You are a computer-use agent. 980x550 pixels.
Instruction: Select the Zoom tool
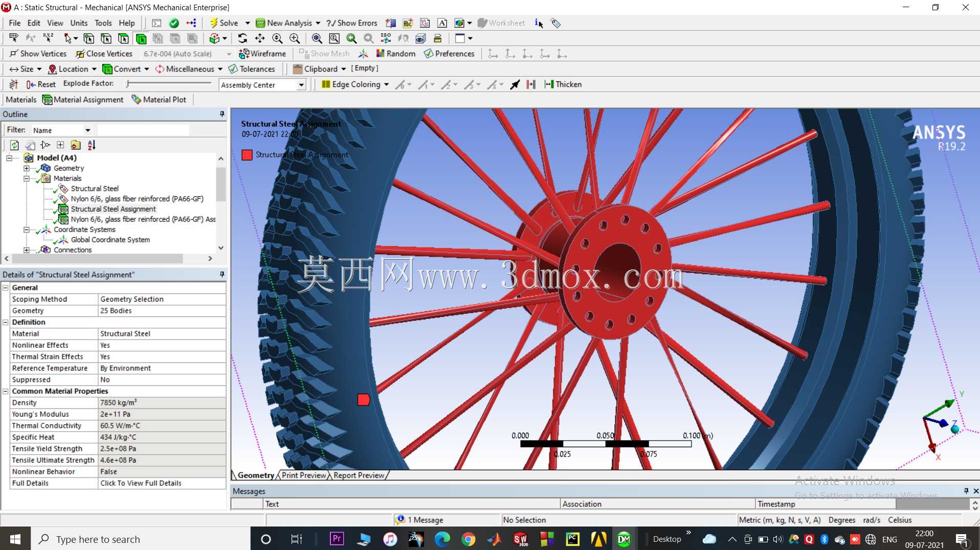[x=277, y=38]
